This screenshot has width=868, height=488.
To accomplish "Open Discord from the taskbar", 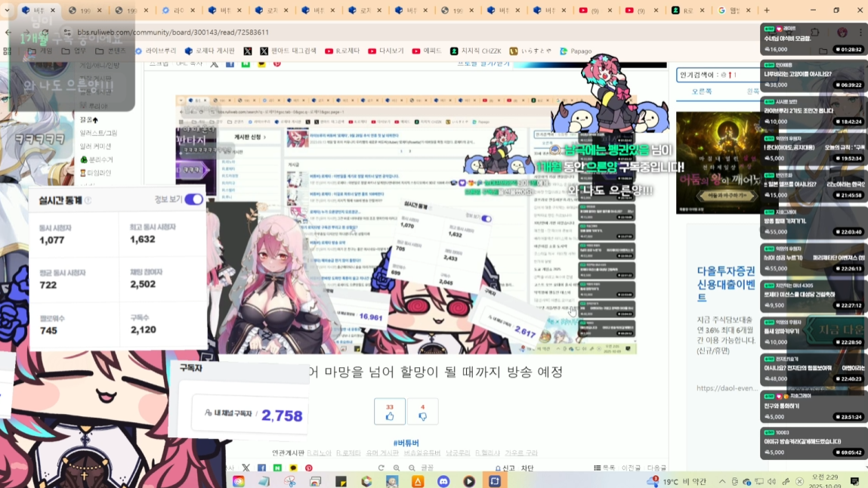I will click(443, 481).
